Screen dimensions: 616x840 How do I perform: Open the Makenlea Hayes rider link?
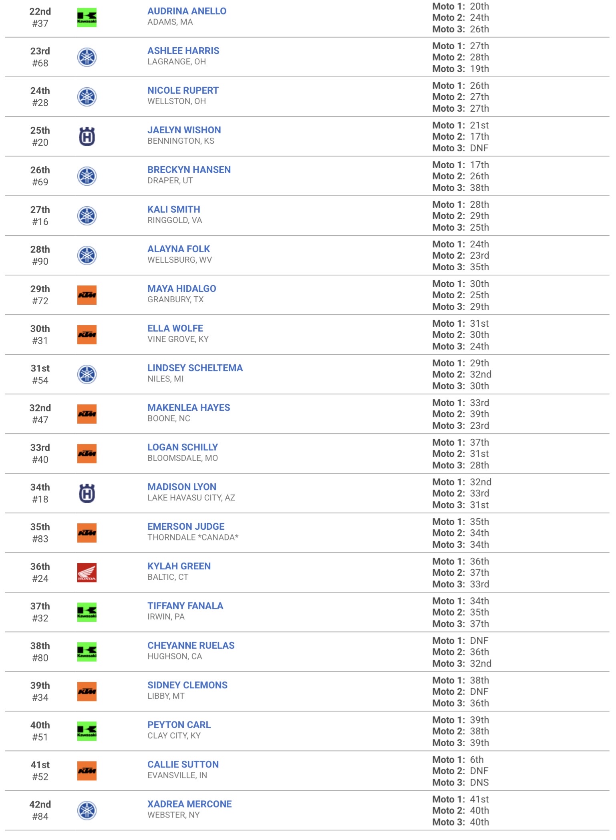click(189, 408)
